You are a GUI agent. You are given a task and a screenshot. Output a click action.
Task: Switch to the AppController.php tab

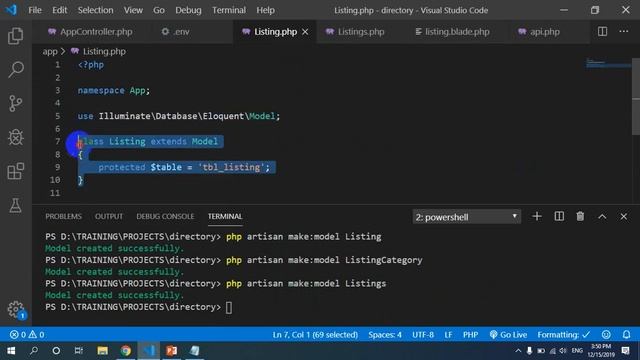91,32
